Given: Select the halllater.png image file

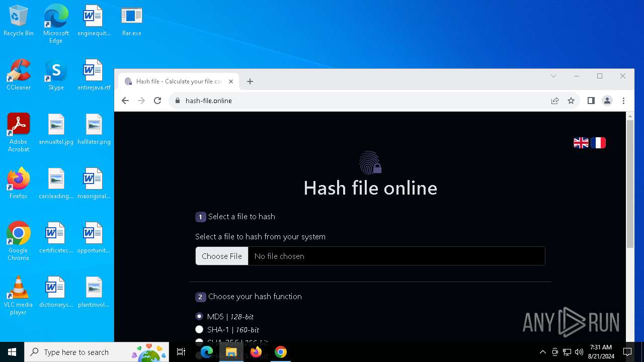Looking at the screenshot, I should click(94, 130).
